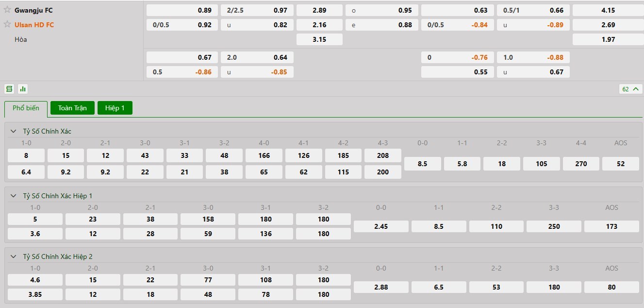This screenshot has height=308, width=644.
Task: Pick first-half handicap odds 0.55
Action: click(458, 72)
